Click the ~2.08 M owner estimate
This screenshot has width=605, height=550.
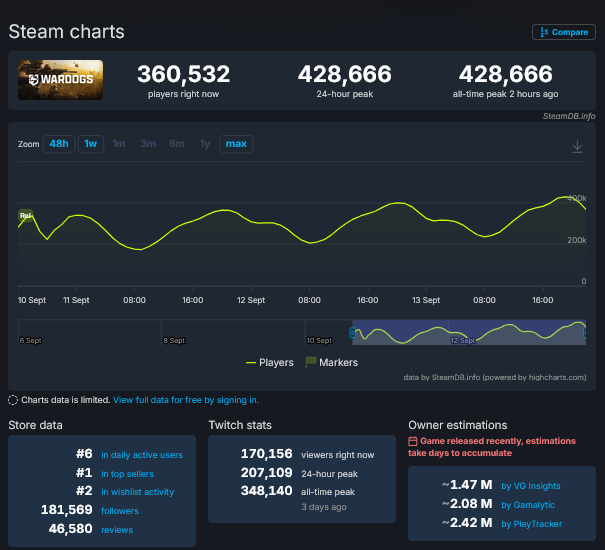coord(467,504)
